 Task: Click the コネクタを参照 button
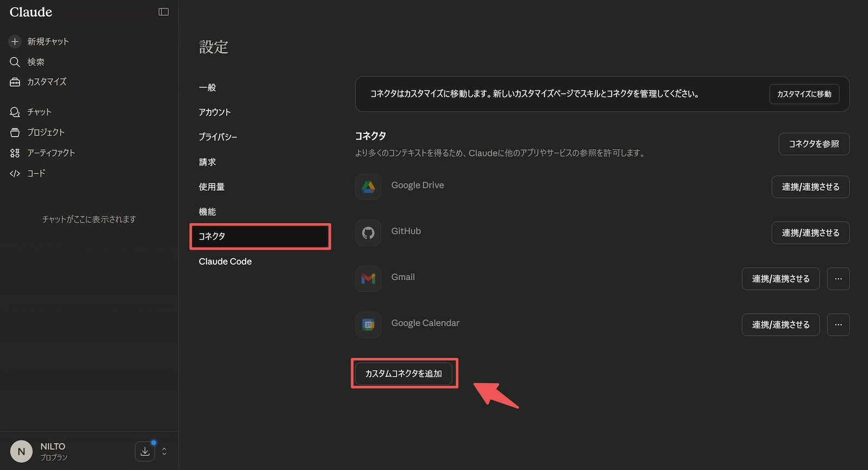click(814, 144)
